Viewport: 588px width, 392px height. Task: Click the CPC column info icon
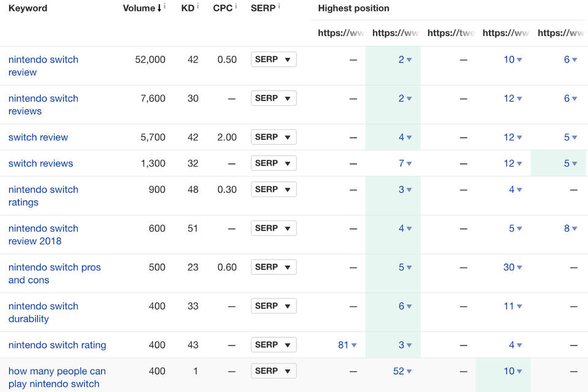236,6
